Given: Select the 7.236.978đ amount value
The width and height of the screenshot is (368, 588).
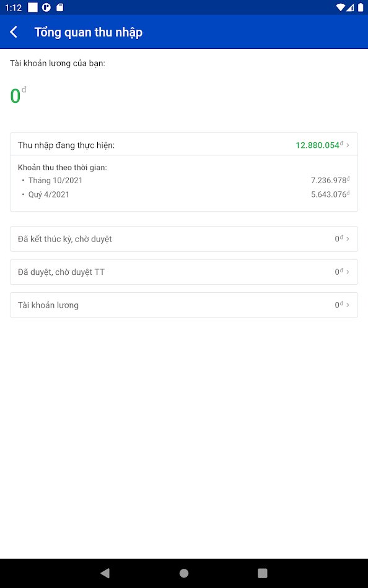Looking at the screenshot, I should click(330, 180).
